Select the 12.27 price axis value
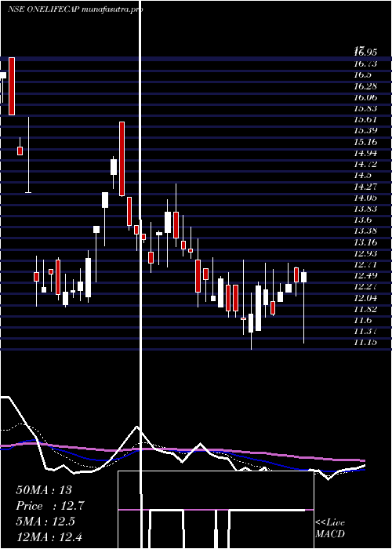The width and height of the screenshot is (392, 549). click(365, 287)
